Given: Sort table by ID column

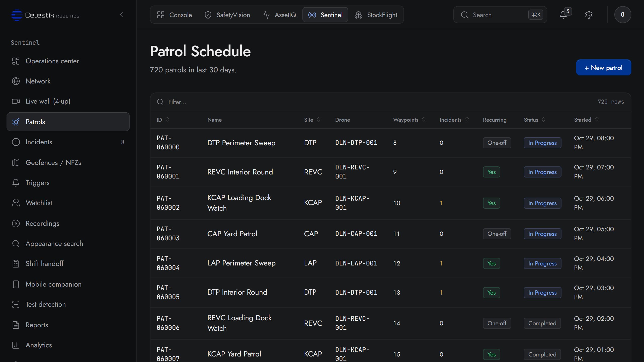Looking at the screenshot, I should 163,120.
